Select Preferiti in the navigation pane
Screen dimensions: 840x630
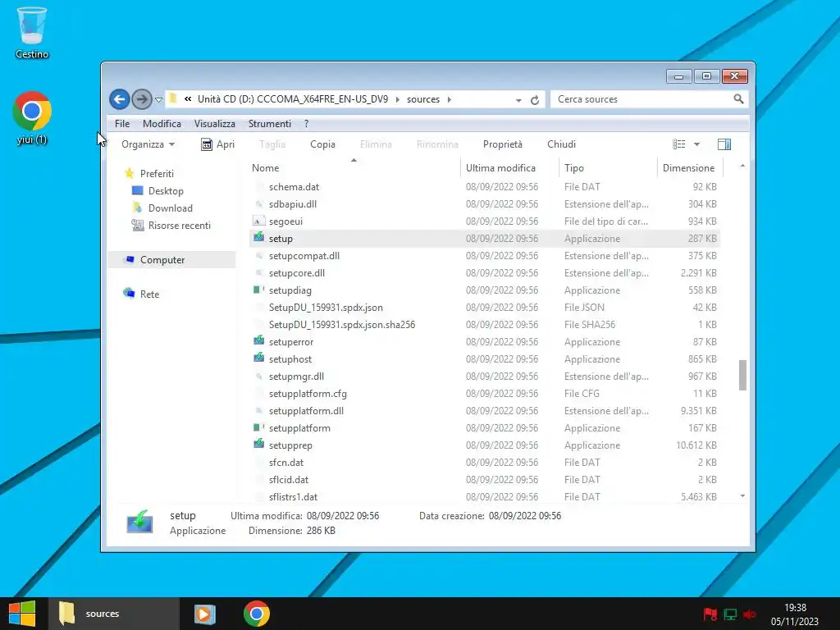157,174
